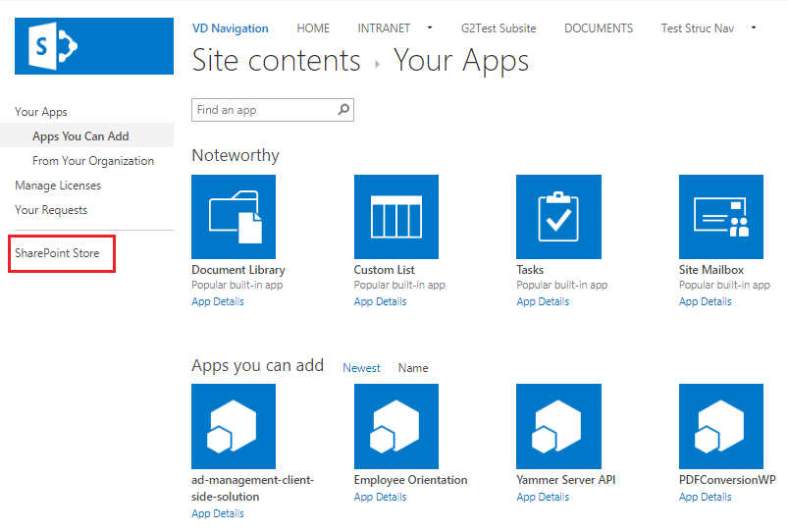Screen dimensions: 788x532
Task: Open the DOCUMENTS navigation item
Action: (599, 28)
